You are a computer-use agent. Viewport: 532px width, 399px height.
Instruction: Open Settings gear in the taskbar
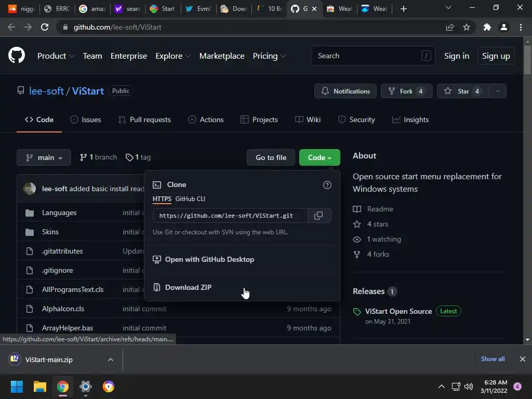(86, 387)
